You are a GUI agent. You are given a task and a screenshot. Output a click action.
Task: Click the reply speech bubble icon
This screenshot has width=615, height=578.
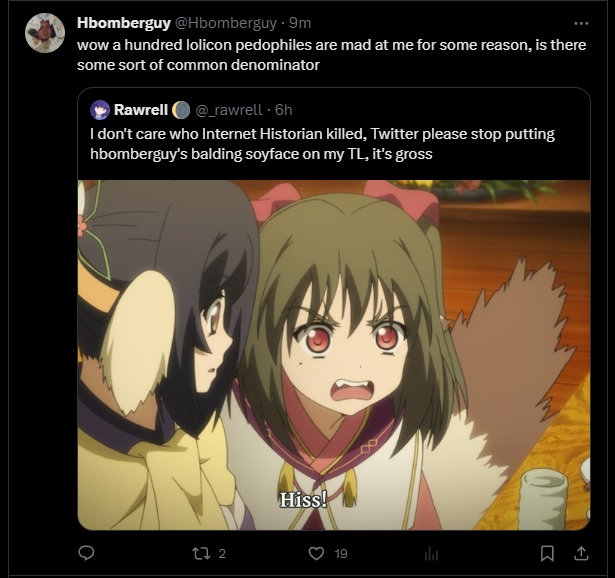coord(86,553)
